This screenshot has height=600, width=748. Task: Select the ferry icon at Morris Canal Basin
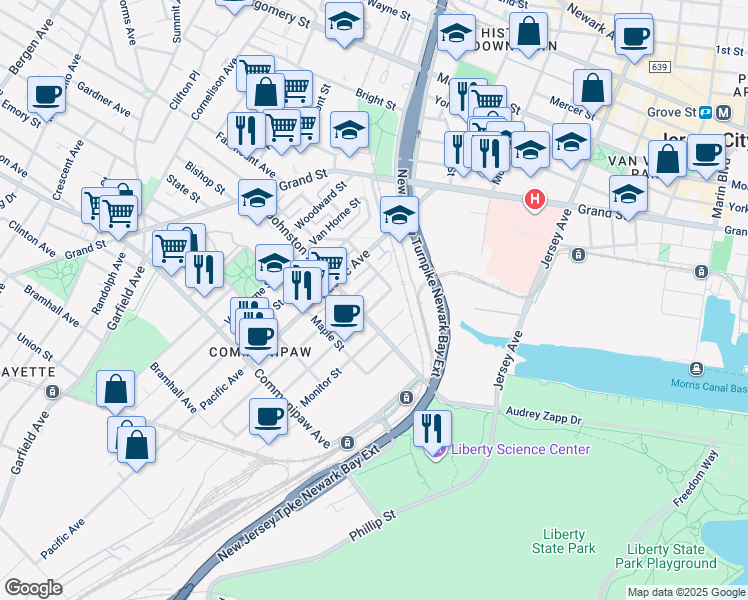point(696,369)
